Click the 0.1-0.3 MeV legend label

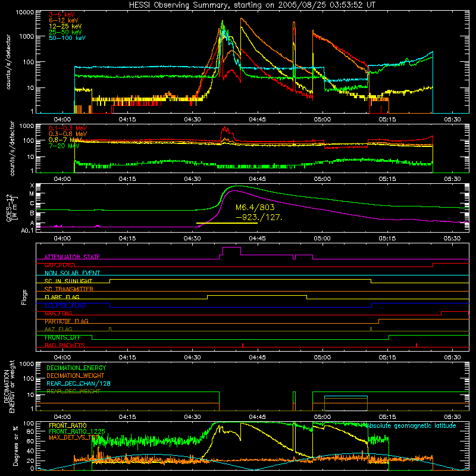(x=68, y=128)
